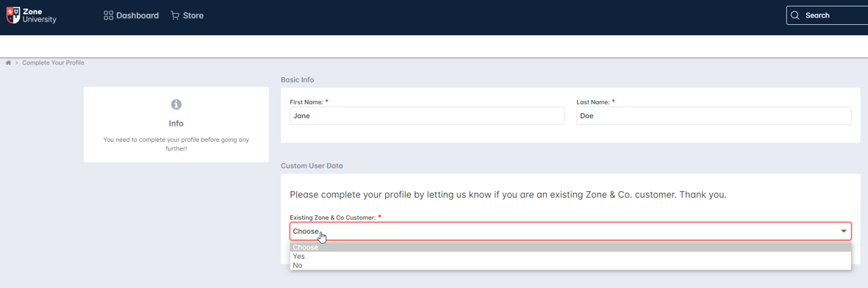Viewport: 868px width, 288px height.
Task: Click the Info circle icon
Action: click(x=176, y=104)
